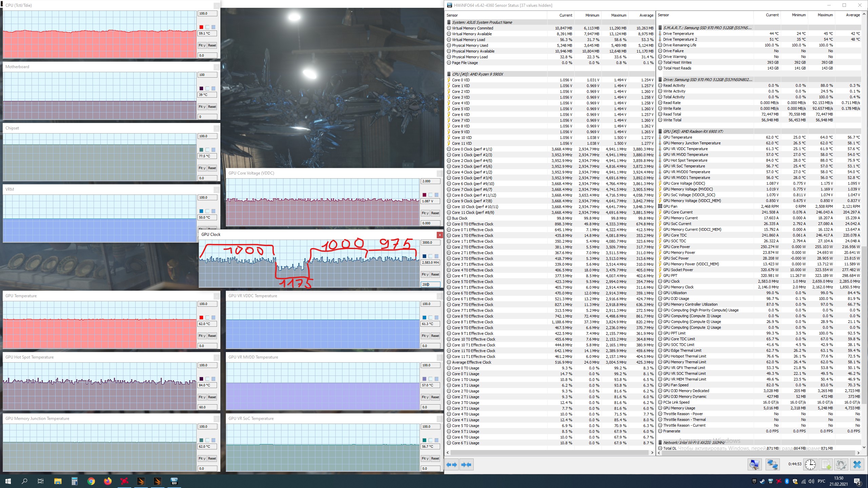Screen dimensions: 868x488
Task: Open HWiNFO sensor settings gear
Action: (841, 464)
